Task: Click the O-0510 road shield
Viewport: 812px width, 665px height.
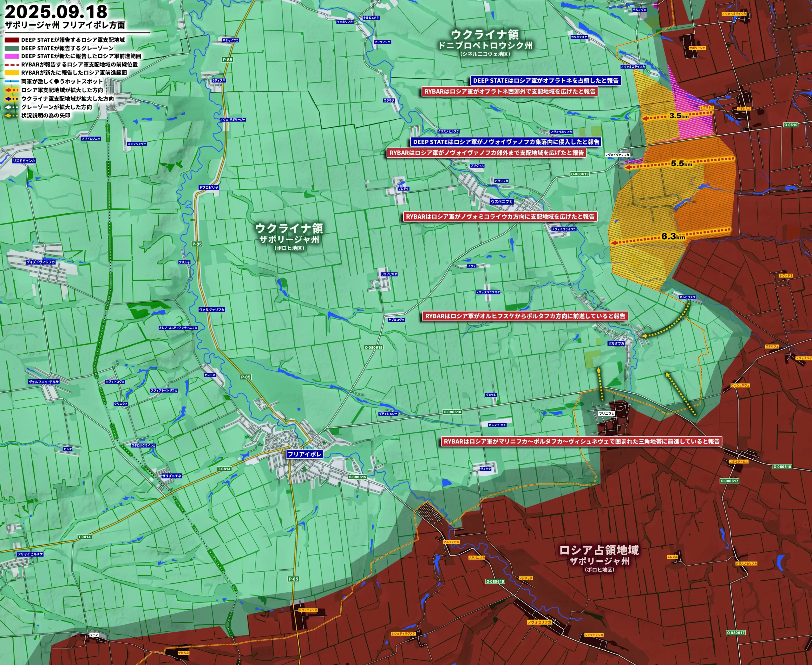Action: (x=790, y=125)
